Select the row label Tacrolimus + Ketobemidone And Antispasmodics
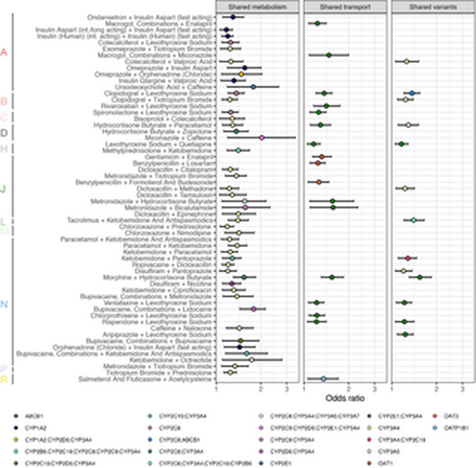This screenshot has width=476, height=468. pos(139,220)
